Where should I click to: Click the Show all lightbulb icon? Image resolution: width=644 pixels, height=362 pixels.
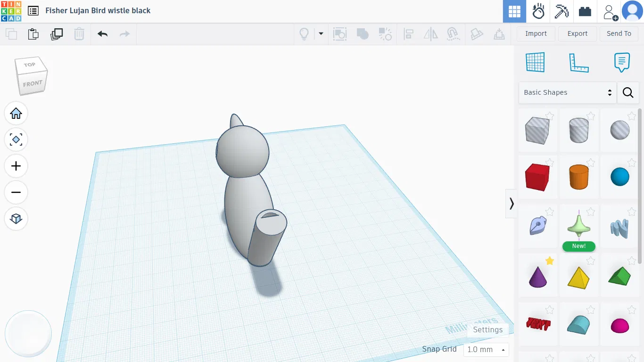[305, 34]
